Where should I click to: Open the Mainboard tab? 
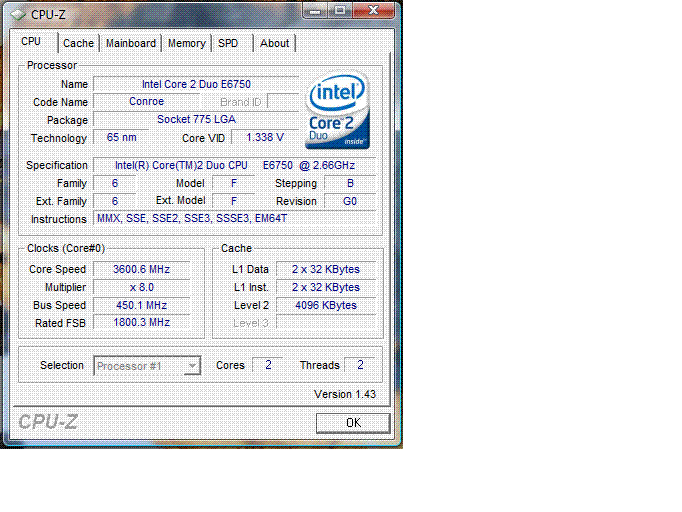[131, 44]
